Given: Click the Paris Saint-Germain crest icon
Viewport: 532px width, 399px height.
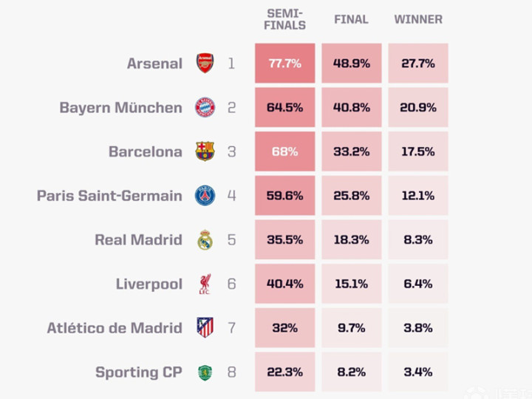Looking at the screenshot, I should (x=205, y=196).
